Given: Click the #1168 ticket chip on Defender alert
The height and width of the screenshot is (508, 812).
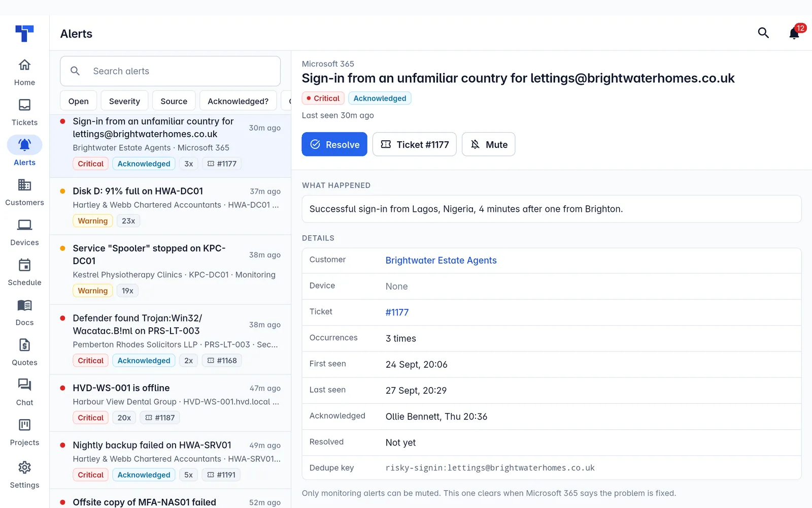Looking at the screenshot, I should 222,361.
